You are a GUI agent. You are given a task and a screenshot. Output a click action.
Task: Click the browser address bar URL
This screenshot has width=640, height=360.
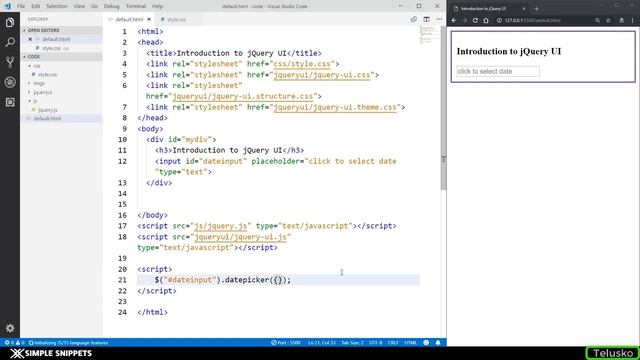point(532,20)
